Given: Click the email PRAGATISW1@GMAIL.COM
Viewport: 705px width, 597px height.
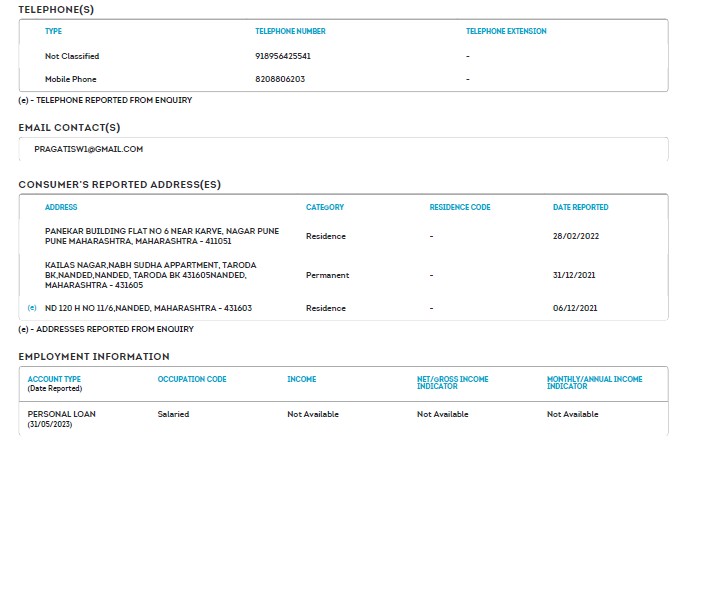Looking at the screenshot, I should (88, 149).
